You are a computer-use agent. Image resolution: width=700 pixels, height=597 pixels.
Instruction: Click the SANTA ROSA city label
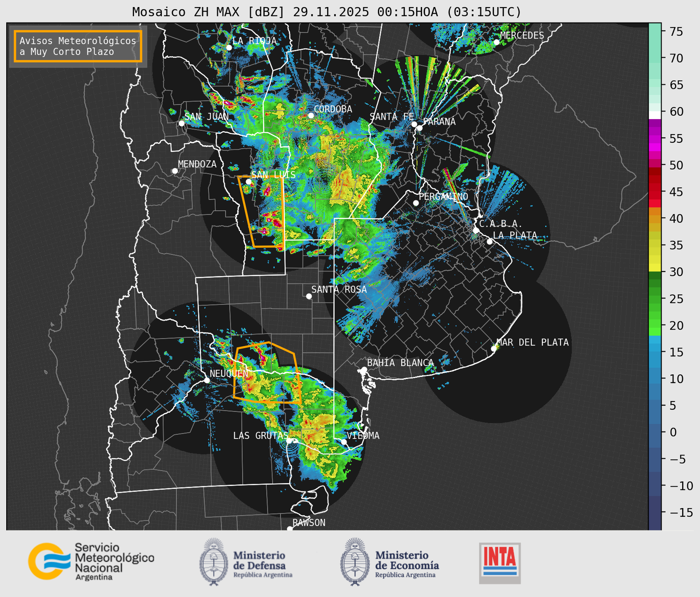339,289
